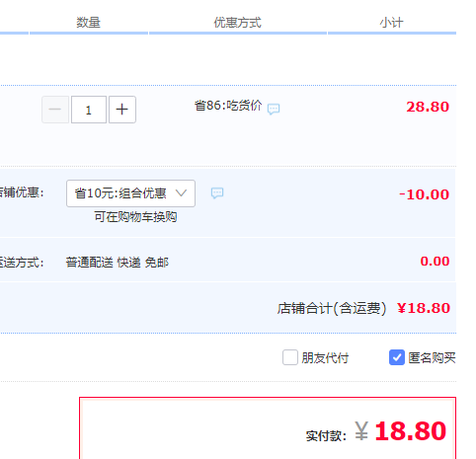Click the 小计 column header
Screen dimensions: 476x459
pos(391,23)
